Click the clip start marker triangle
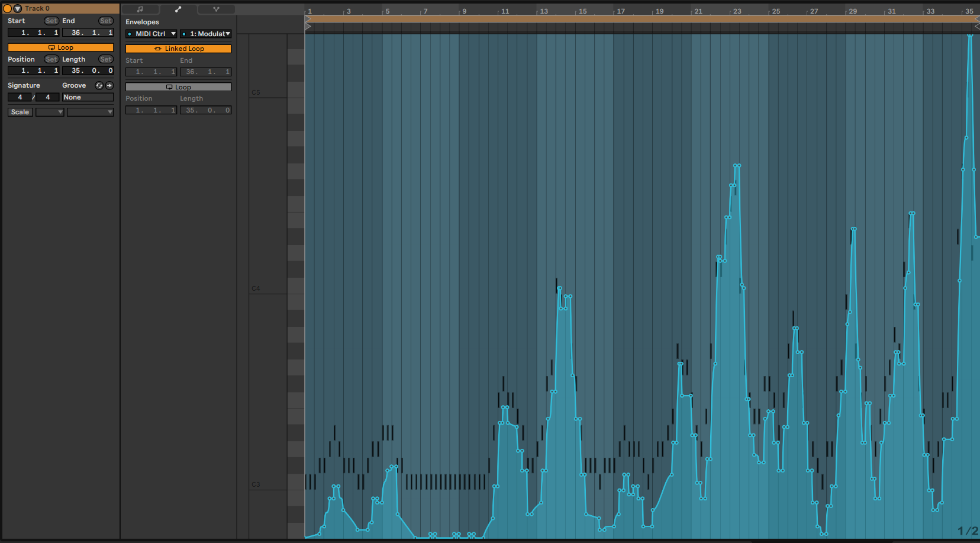Viewport: 980px width, 543px height. (x=308, y=26)
